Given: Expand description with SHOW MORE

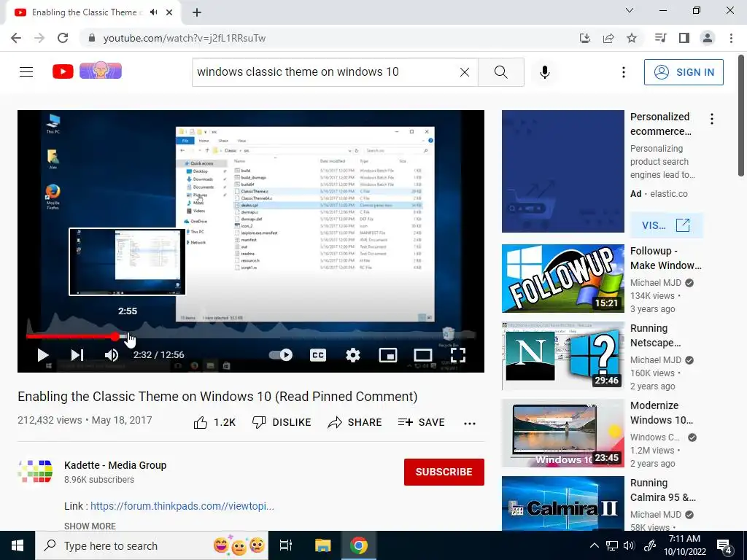Looking at the screenshot, I should [90, 526].
